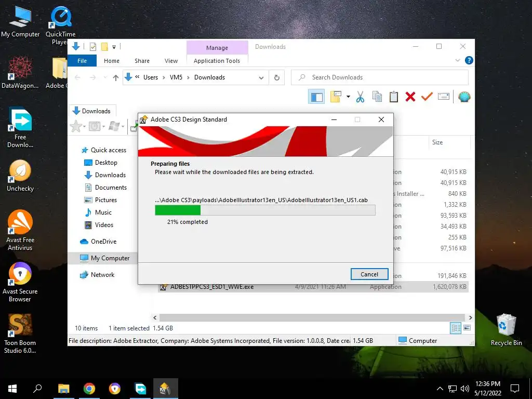This screenshot has height=399, width=532.
Task: Click the extraction progress bar
Action: coord(265,210)
